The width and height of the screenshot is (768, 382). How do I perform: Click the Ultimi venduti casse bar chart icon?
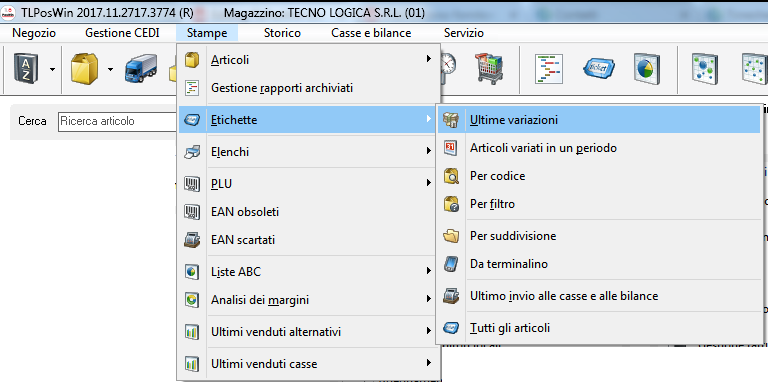click(x=192, y=364)
